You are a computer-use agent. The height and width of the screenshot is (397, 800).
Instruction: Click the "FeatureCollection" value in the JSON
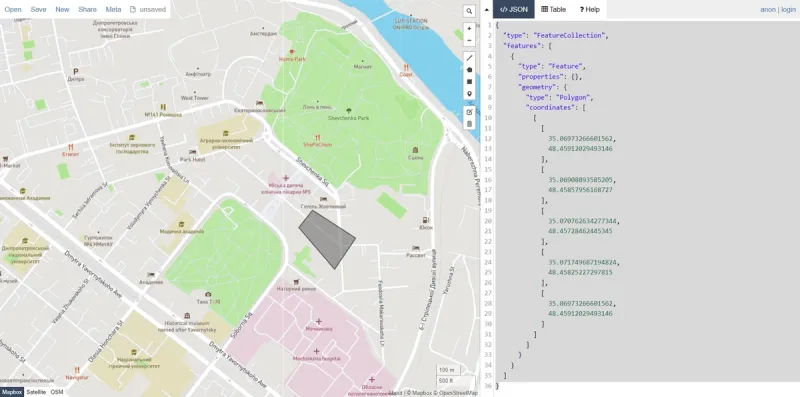[x=570, y=36]
